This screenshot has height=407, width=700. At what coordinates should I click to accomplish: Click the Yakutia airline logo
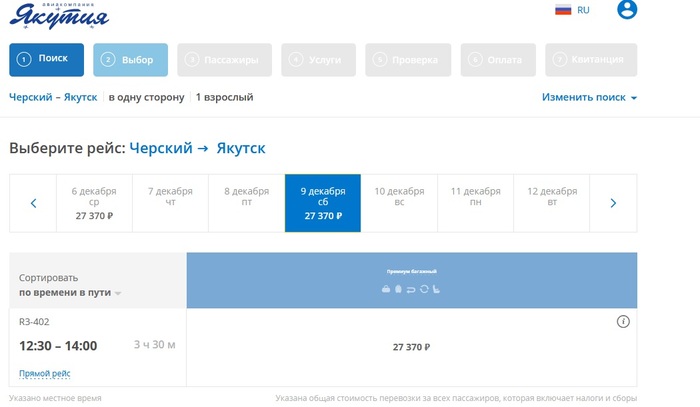59,17
